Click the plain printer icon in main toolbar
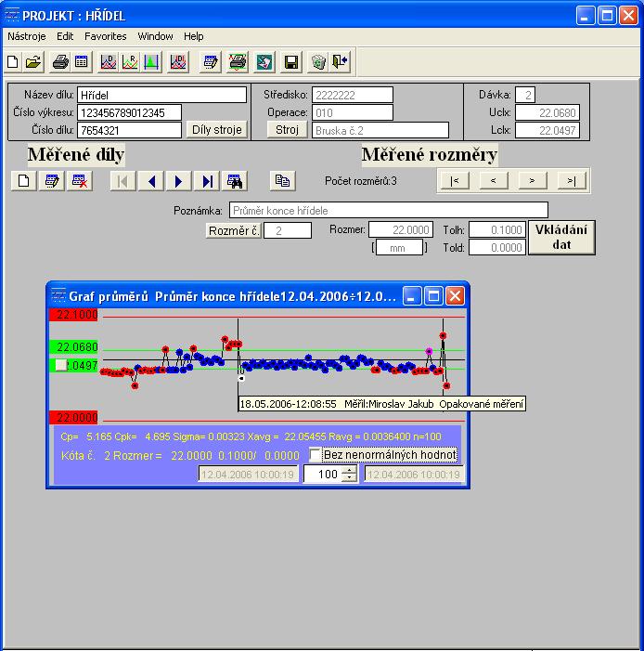This screenshot has width=644, height=651. click(60, 62)
